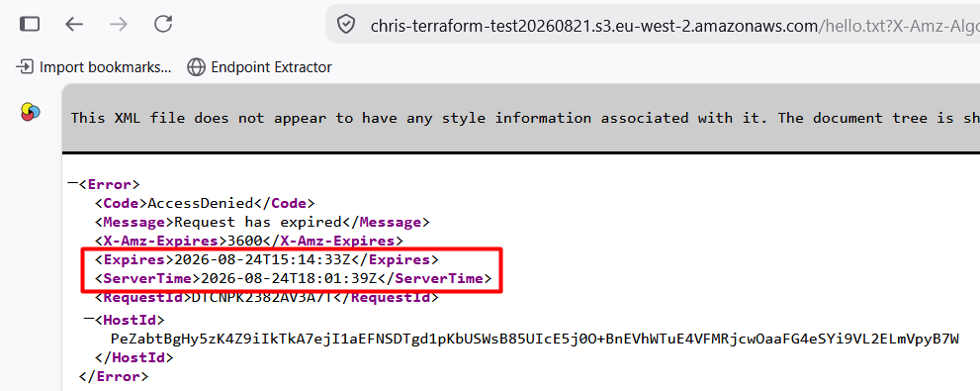
Task: Go forward with the right arrow
Action: [118, 25]
